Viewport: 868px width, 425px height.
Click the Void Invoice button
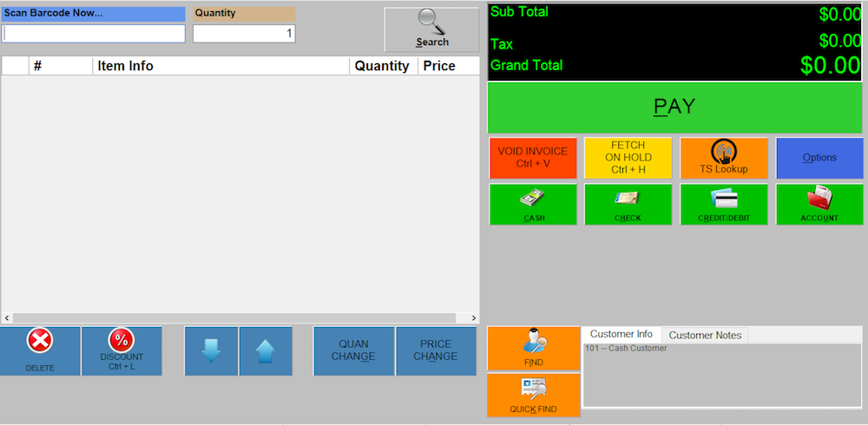point(533,158)
